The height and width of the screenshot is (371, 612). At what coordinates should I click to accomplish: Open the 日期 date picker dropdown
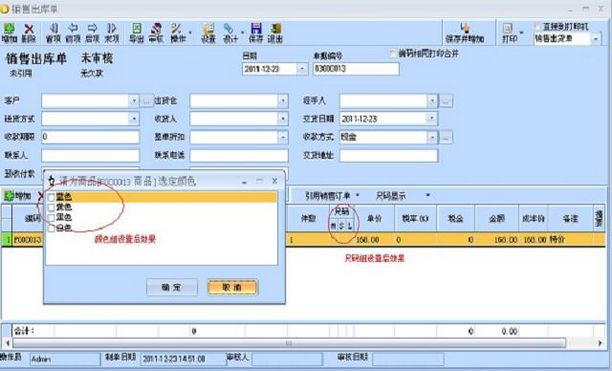302,69
